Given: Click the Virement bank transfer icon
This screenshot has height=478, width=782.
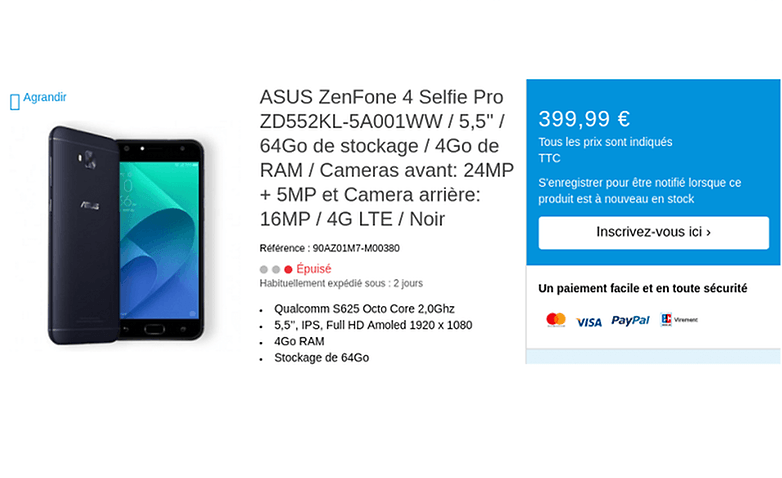Looking at the screenshot, I should 679,320.
